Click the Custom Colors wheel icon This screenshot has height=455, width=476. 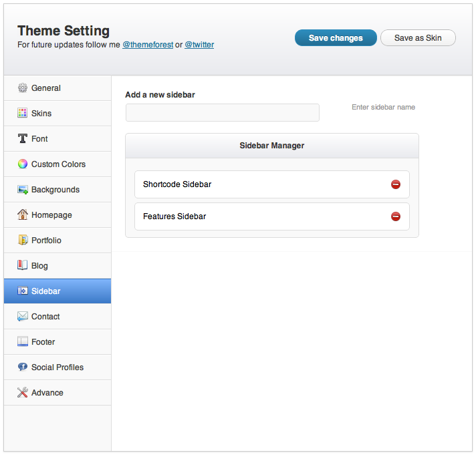[x=23, y=164]
